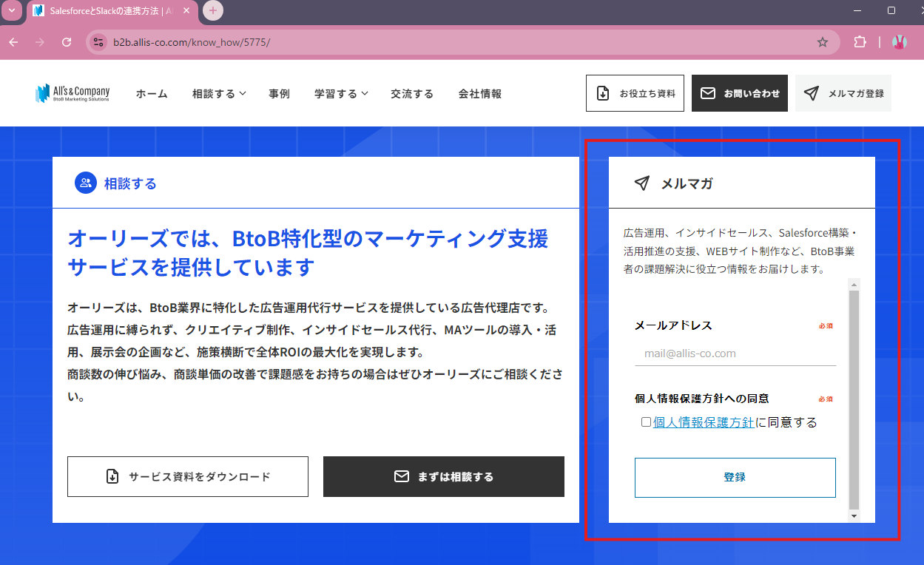The image size is (924, 565).
Task: Click the envelope icon on お問い合わせ button
Action: (x=707, y=92)
